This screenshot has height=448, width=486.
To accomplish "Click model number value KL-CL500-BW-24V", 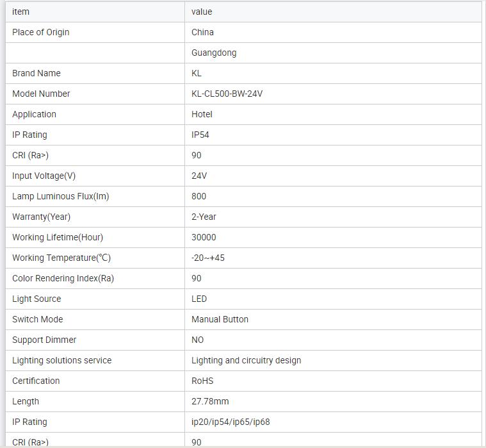I will pos(227,94).
